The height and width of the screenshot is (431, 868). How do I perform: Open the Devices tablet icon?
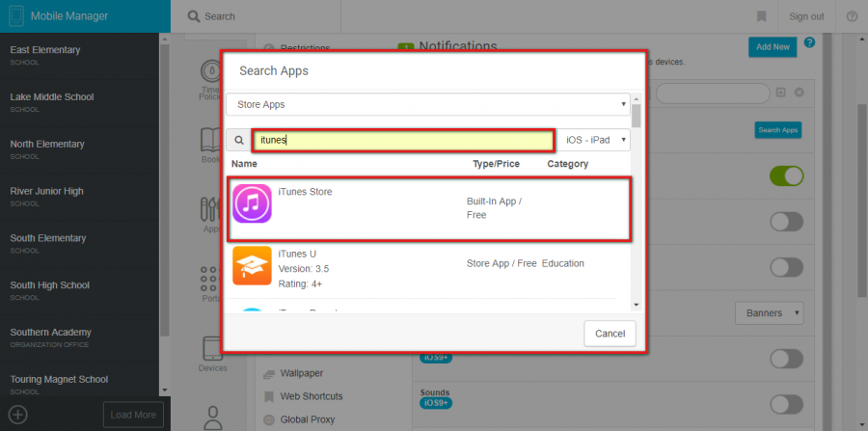tap(212, 349)
